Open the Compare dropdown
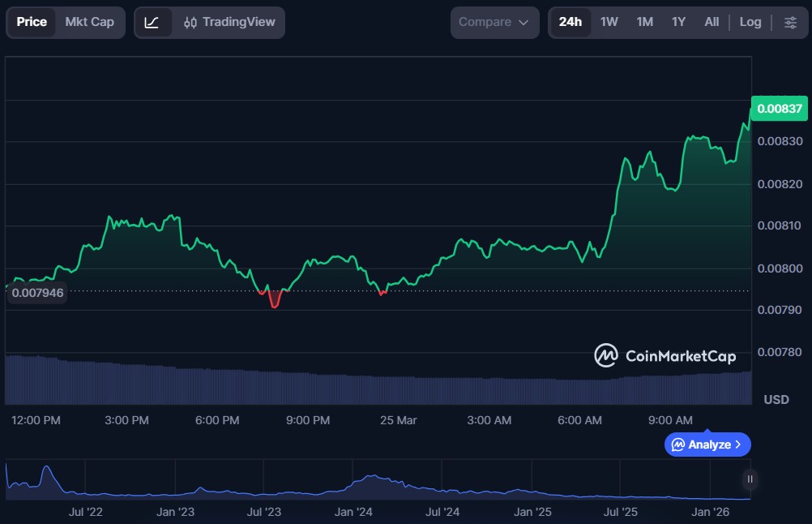This screenshot has width=812, height=524. (494, 22)
